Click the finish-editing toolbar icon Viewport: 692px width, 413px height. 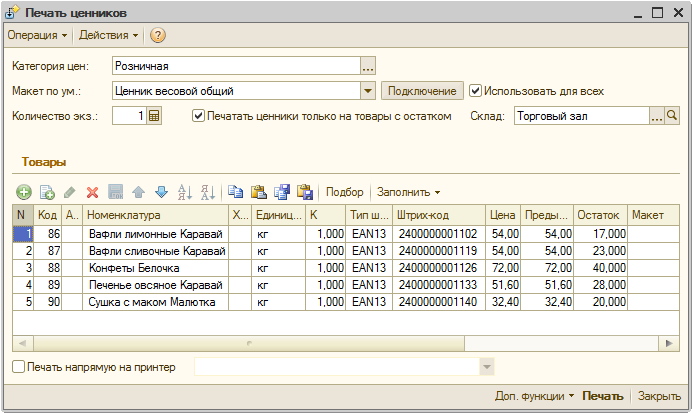coord(116,192)
